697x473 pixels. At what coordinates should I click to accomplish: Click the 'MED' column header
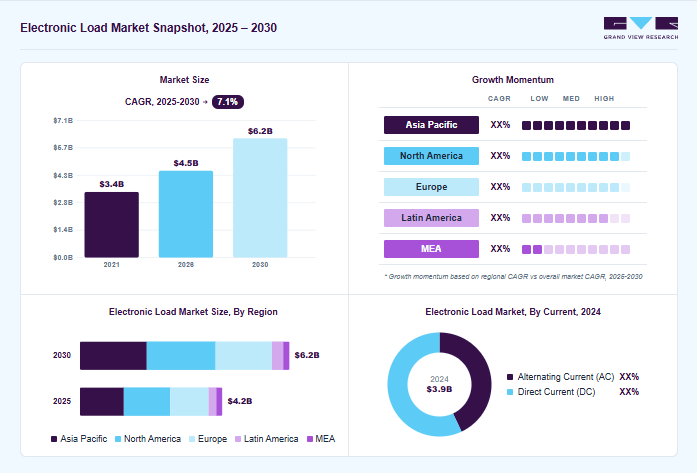pos(571,99)
